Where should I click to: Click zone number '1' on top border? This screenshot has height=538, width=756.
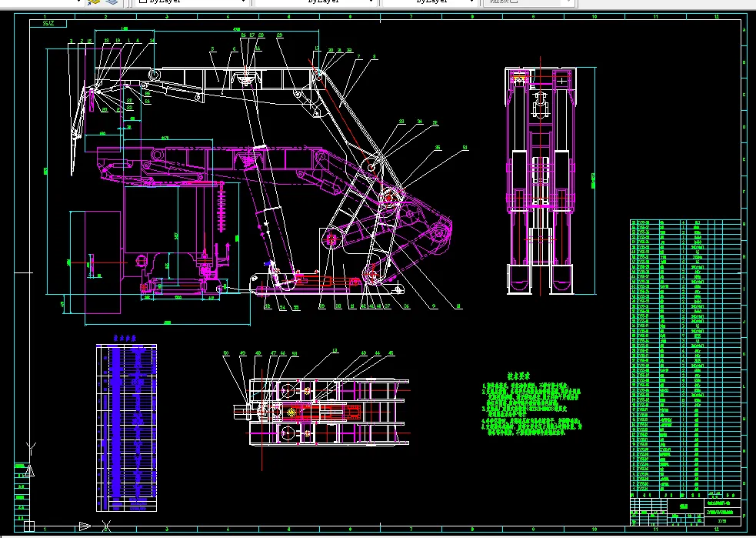(45, 17)
